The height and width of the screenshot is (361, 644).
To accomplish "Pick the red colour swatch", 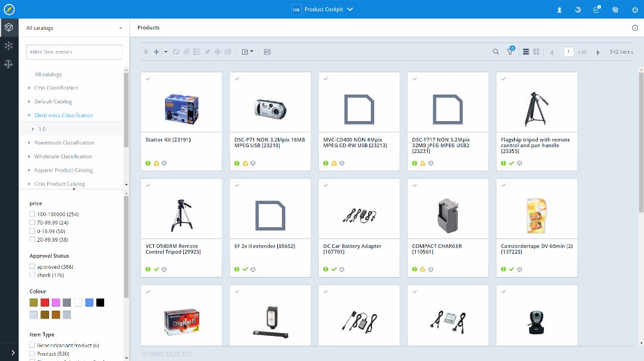I will (44, 303).
